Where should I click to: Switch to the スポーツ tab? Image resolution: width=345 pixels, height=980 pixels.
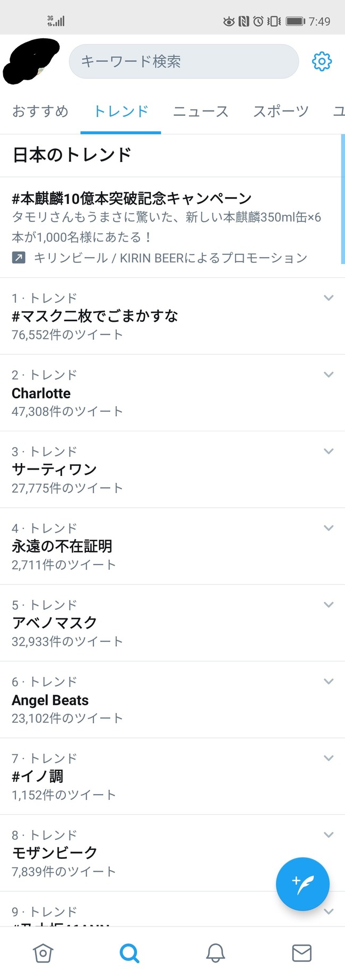pyautogui.click(x=281, y=111)
